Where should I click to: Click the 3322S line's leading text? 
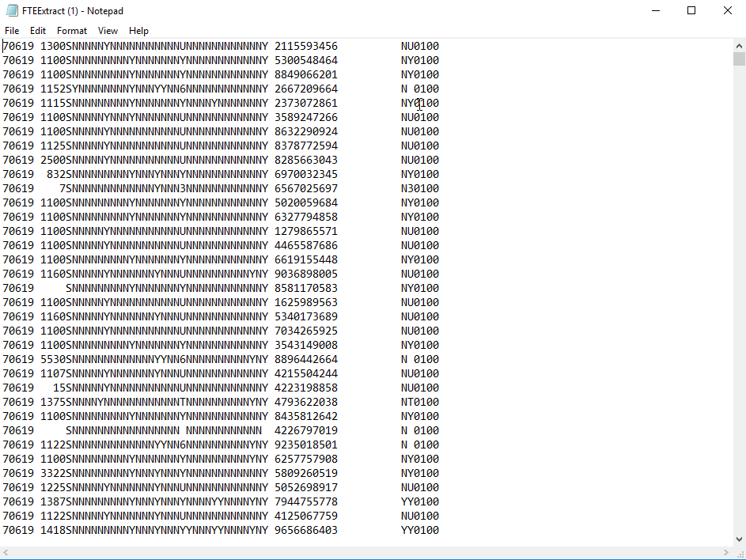point(135,474)
